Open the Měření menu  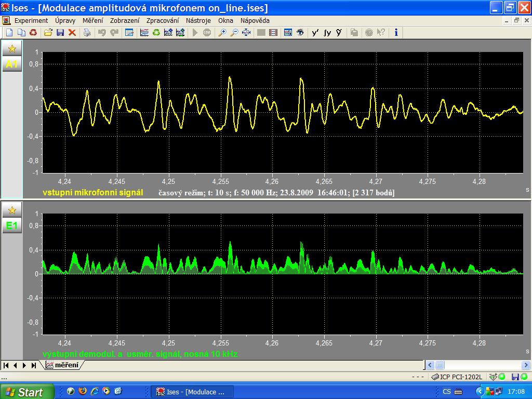(92, 21)
